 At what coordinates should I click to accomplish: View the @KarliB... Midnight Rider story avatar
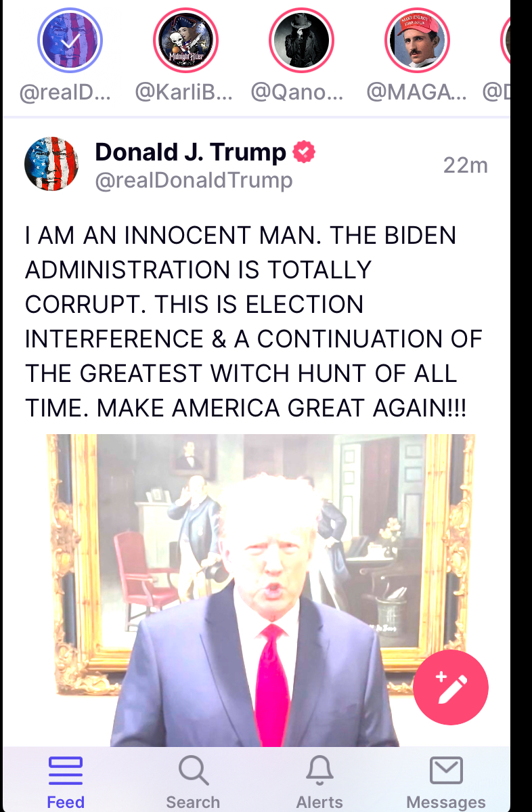185,41
